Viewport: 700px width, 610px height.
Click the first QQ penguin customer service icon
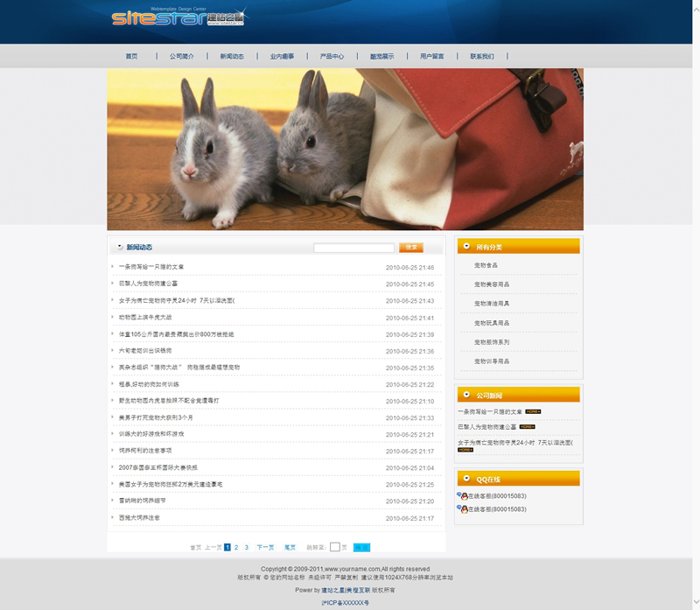[x=461, y=496]
